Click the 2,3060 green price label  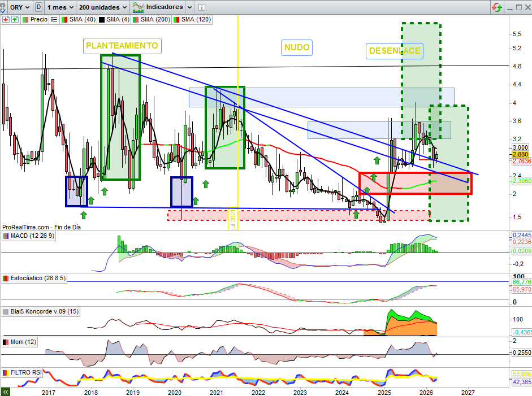pos(521,181)
